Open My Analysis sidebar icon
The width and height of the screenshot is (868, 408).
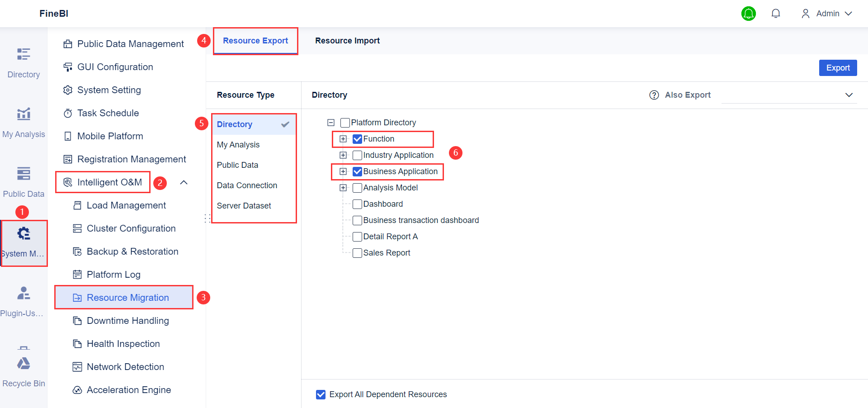pos(24,114)
